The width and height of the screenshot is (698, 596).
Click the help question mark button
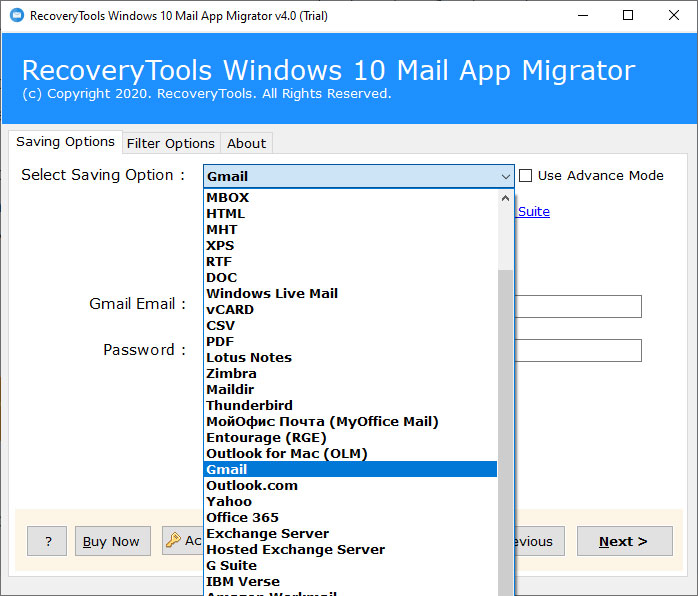click(x=47, y=541)
